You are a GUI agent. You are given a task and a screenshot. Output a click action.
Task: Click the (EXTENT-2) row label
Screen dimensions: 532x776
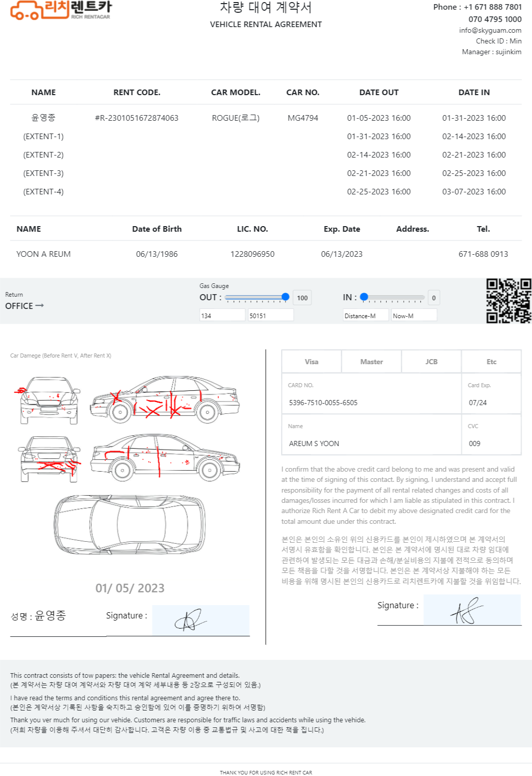point(43,154)
